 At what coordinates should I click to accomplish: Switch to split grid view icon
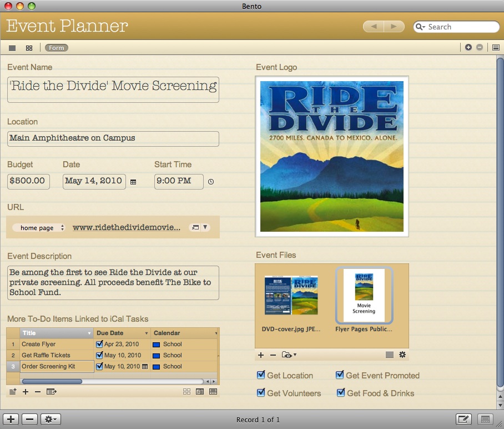29,48
